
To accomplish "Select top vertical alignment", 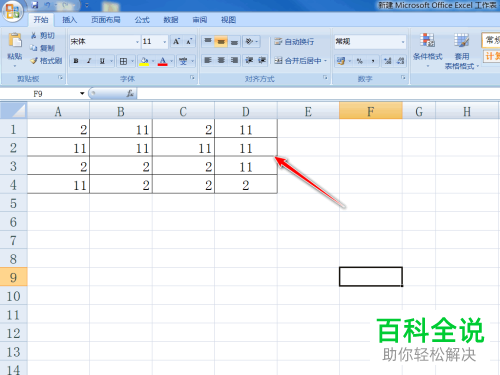I will click(208, 41).
